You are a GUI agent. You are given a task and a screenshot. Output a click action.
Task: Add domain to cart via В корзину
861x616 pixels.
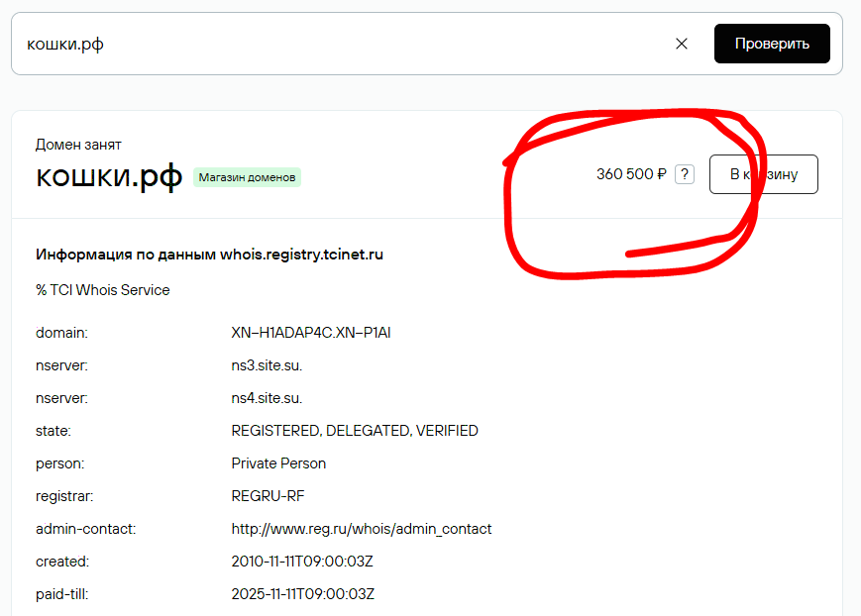[x=763, y=174]
